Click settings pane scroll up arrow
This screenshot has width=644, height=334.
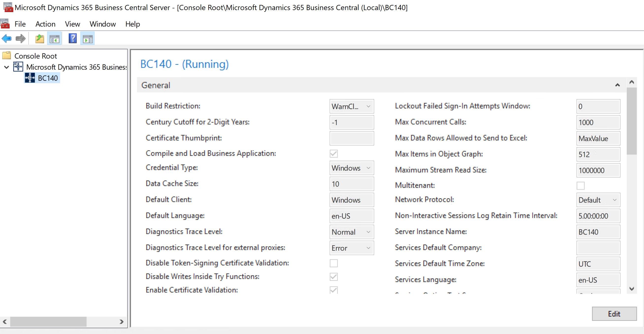[x=632, y=82]
